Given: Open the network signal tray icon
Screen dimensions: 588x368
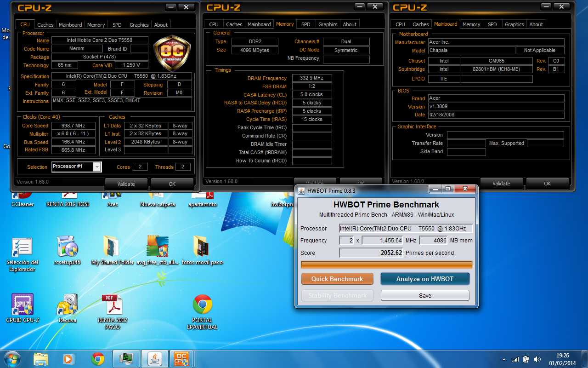Looking at the screenshot, I should (x=515, y=359).
